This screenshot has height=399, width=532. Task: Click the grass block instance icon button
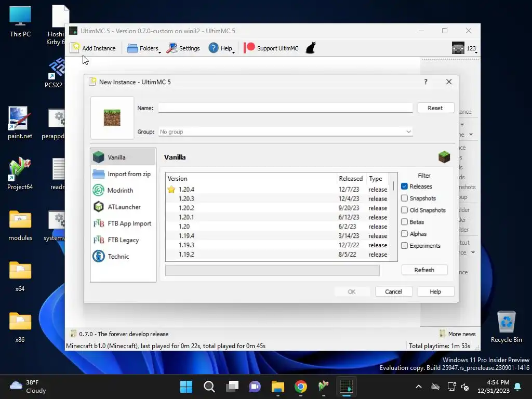[112, 118]
